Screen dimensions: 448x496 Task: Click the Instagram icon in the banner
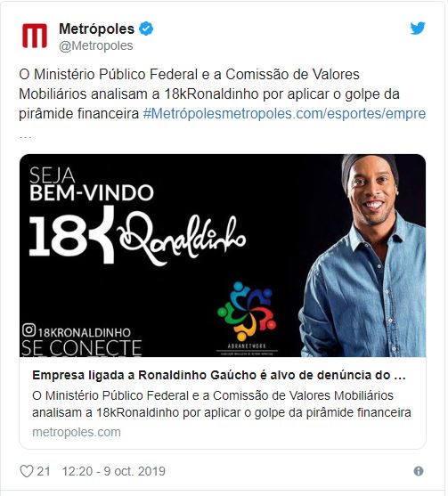pyautogui.click(x=29, y=330)
